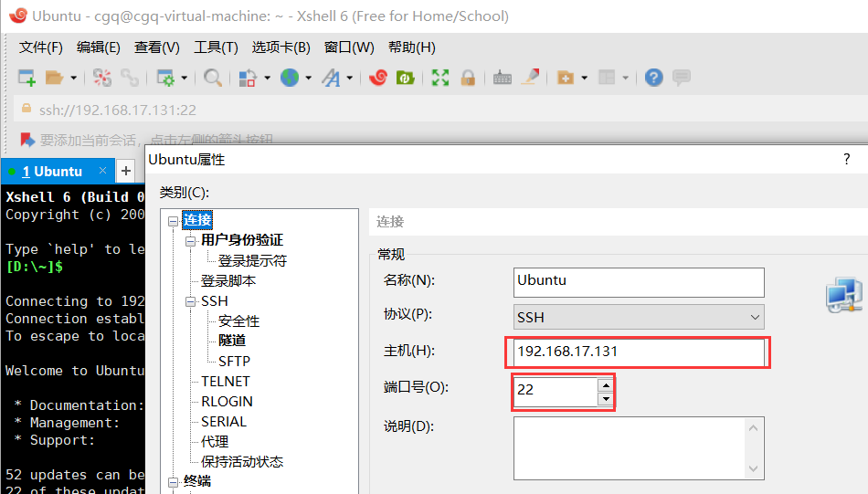Select 代理 tree item
This screenshot has height=494, width=868.
coord(214,441)
